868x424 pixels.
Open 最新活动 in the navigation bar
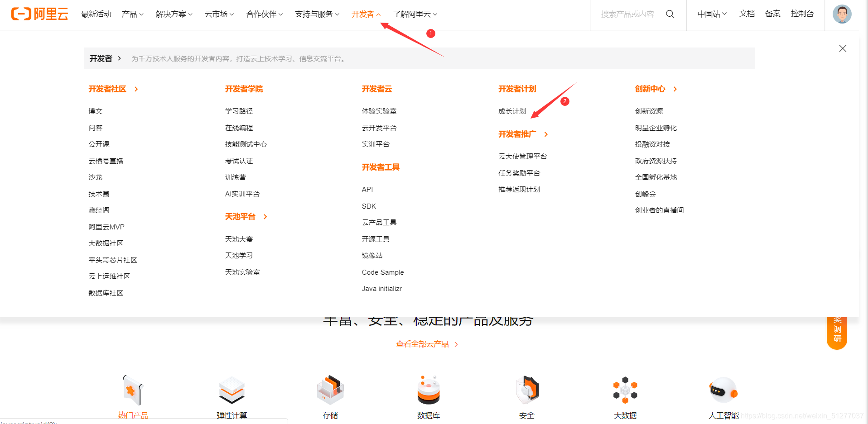click(x=96, y=14)
